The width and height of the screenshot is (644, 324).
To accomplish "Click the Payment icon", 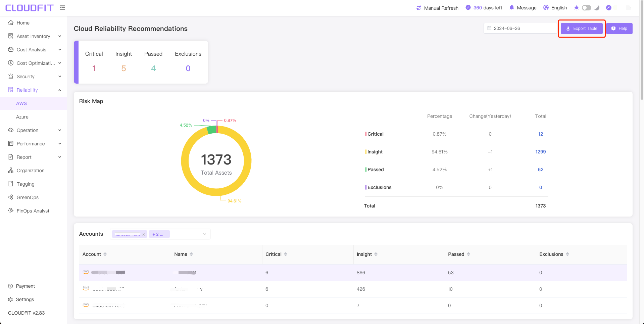I will tap(10, 286).
